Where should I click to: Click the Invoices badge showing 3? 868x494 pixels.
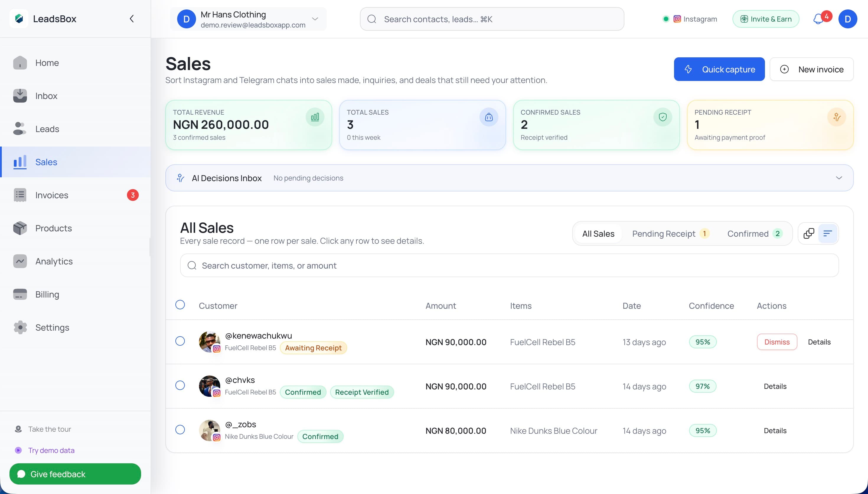pyautogui.click(x=133, y=195)
